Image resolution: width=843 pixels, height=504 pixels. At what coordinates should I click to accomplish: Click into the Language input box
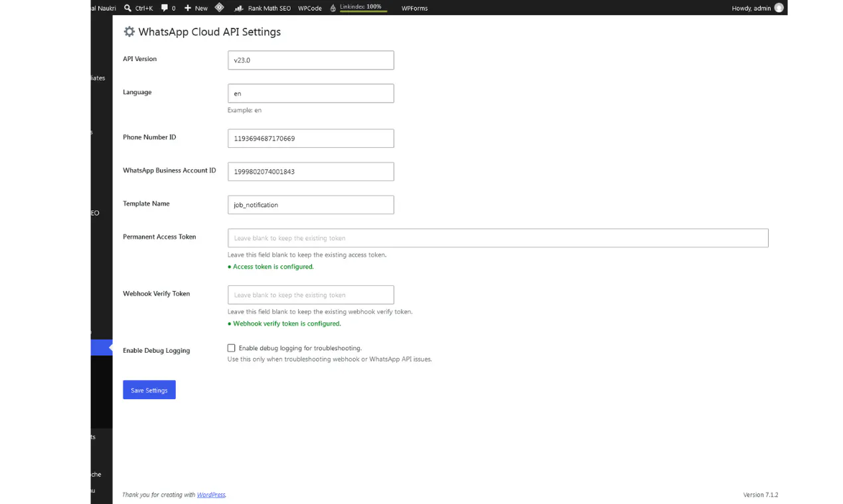coord(311,94)
